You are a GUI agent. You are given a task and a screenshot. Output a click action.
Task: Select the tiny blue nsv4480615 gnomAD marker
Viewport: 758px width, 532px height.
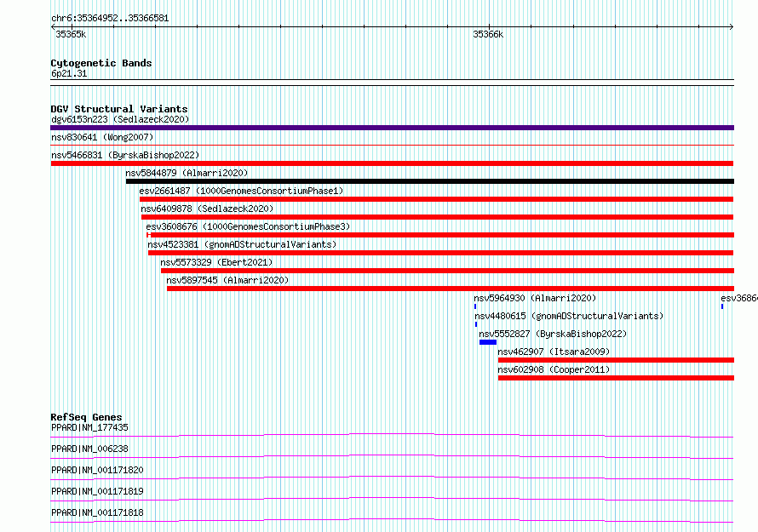476,324
